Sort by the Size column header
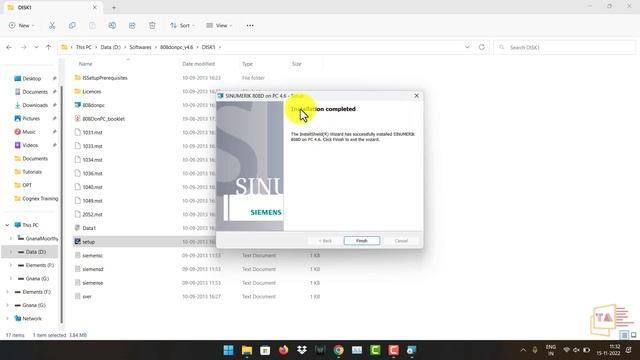640x360 pixels. click(297, 64)
